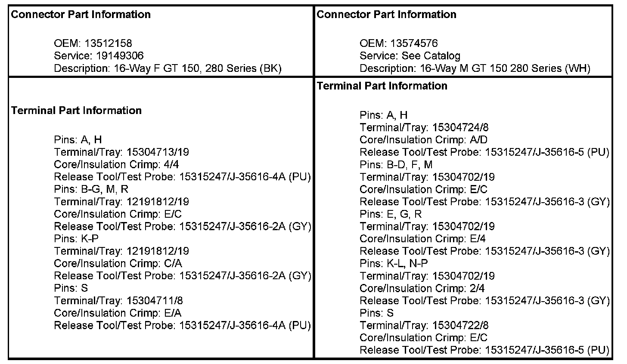
Task: Select the 'Pins: K-L, N-P' line
Action: [394, 264]
